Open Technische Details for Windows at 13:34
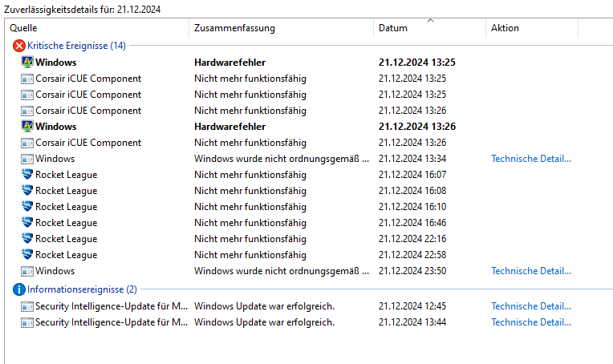The height and width of the screenshot is (364, 613). [x=531, y=159]
